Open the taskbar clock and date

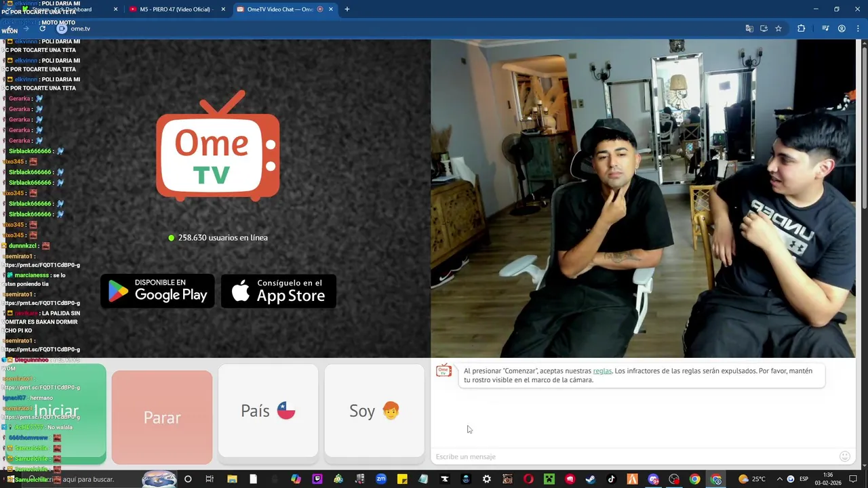tap(828, 479)
